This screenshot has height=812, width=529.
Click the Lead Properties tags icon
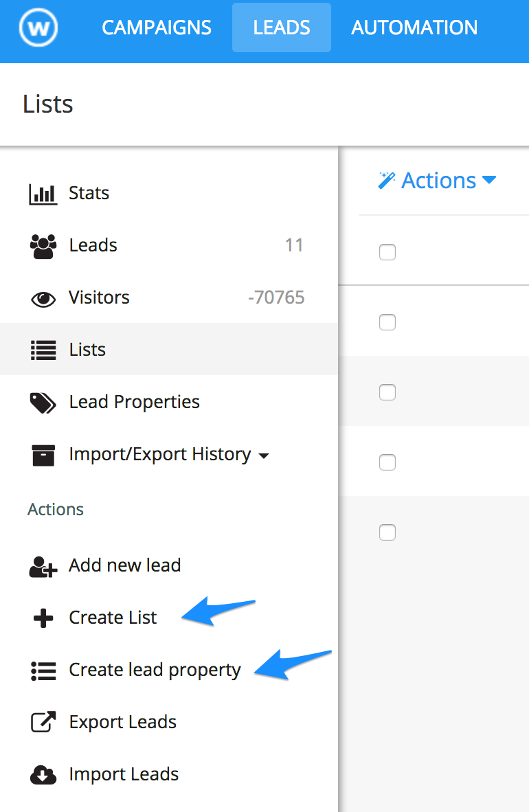tap(43, 403)
